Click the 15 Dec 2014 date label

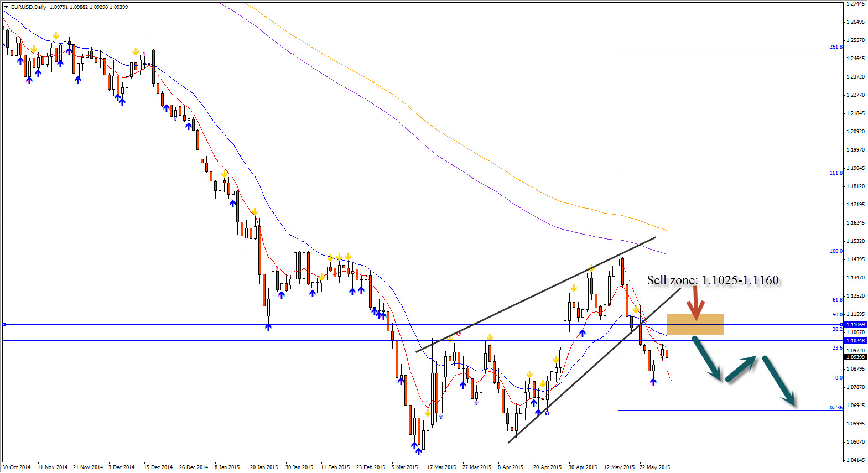[x=159, y=467]
